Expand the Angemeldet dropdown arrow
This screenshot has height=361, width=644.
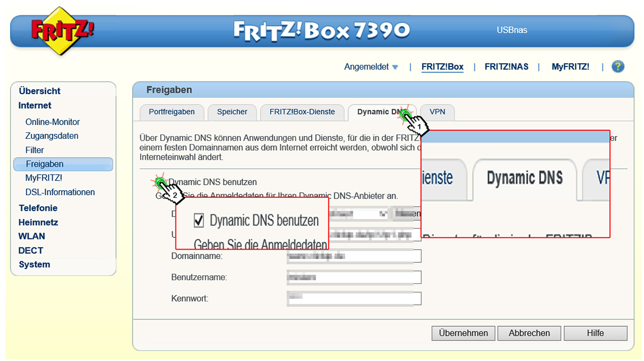(x=395, y=67)
